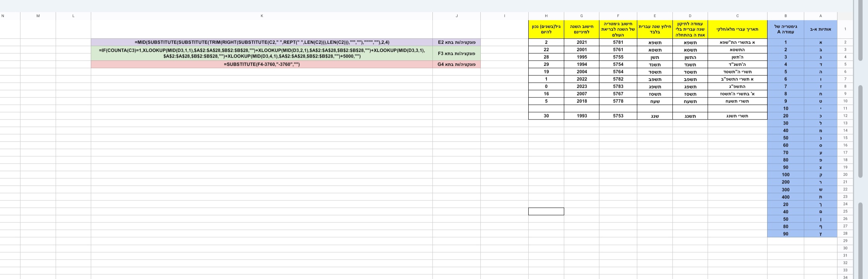Select column header B

click(786, 16)
